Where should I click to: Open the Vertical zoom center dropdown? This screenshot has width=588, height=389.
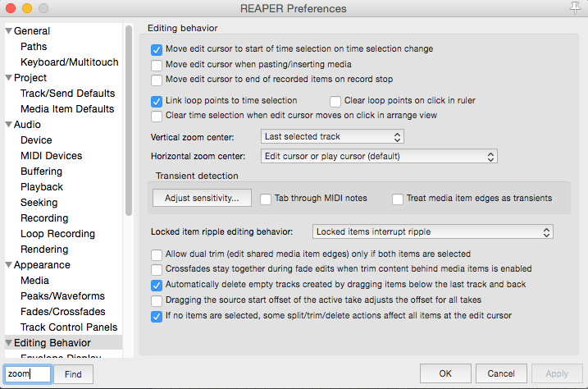click(332, 136)
